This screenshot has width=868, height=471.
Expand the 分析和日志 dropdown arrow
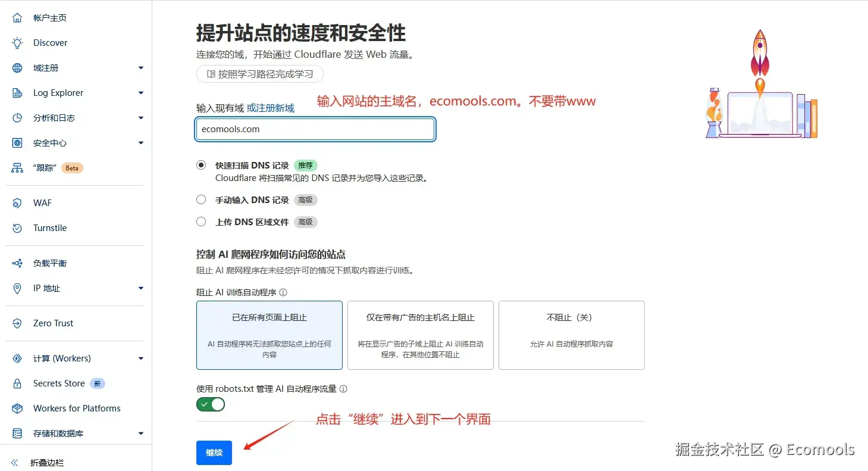(x=141, y=118)
